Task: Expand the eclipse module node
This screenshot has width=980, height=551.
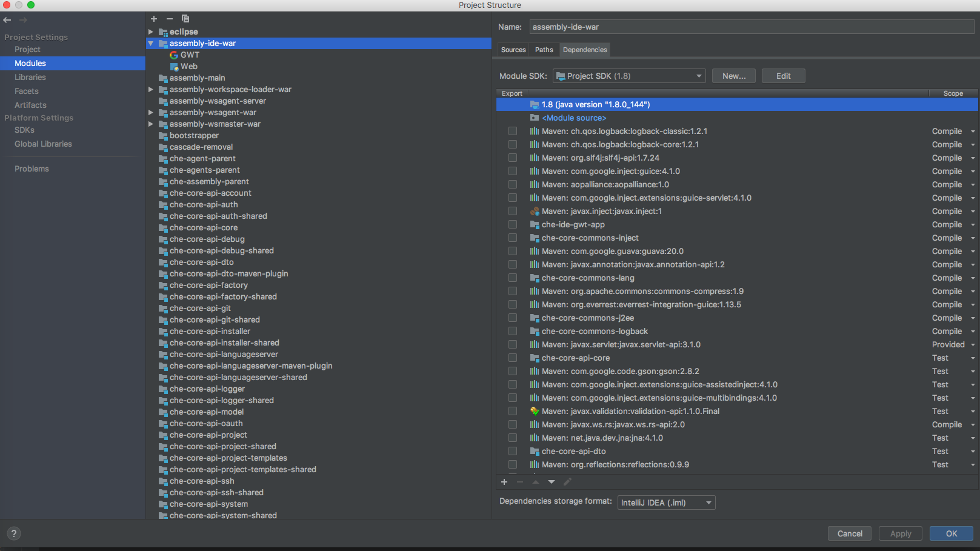Action: tap(151, 32)
